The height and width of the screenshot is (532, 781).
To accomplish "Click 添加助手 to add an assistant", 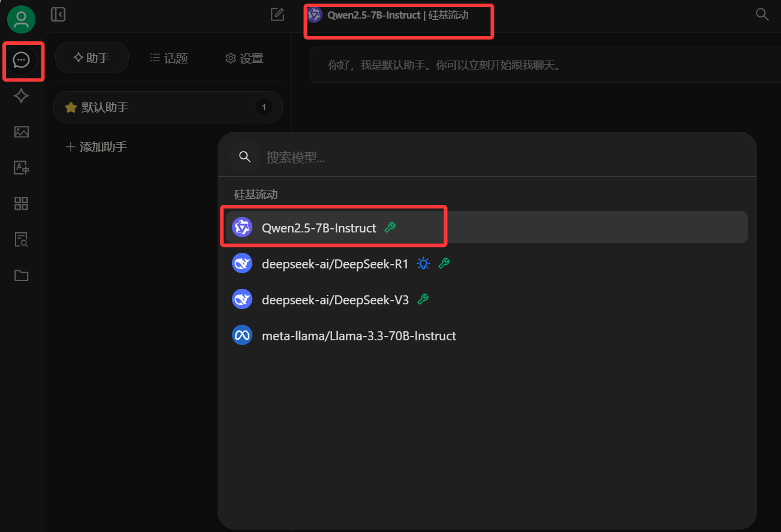I will click(97, 147).
